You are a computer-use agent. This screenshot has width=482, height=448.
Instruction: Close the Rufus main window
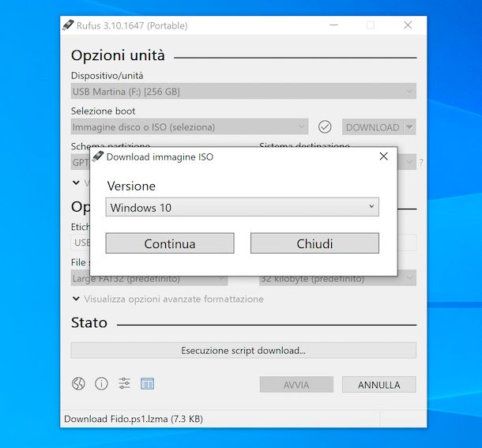tap(408, 25)
